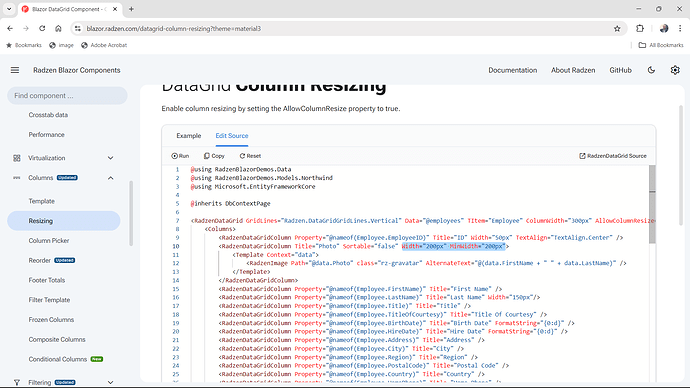Viewport: 690px width, 388px height.
Task: Reset the edited source code
Action: pos(250,156)
